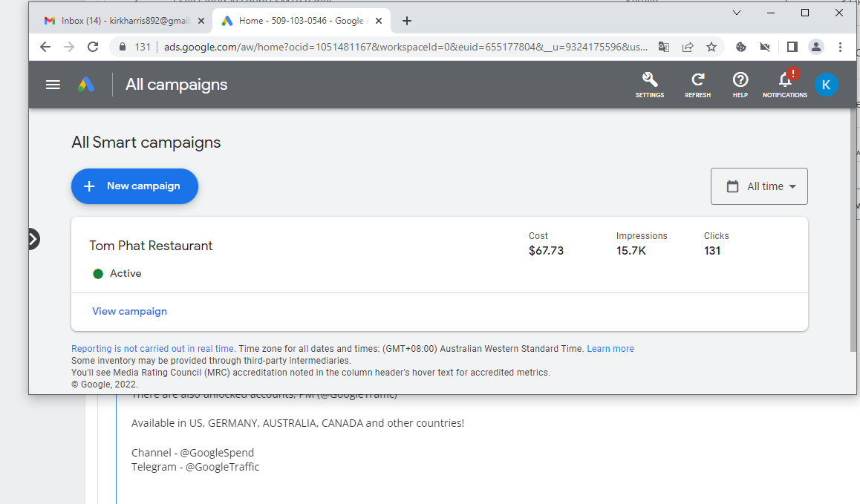
Task: Close the Gmail Inbox tab
Action: (201, 21)
